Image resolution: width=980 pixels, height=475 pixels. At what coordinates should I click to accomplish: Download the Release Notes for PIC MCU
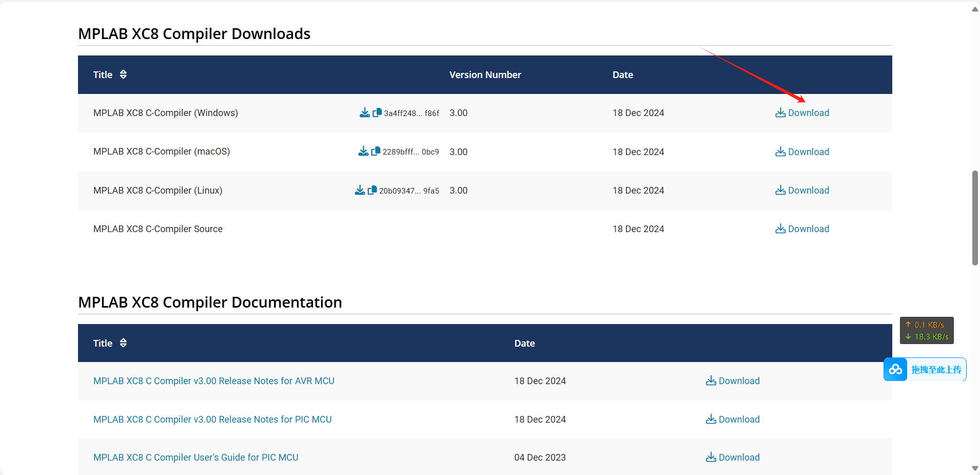[733, 420]
